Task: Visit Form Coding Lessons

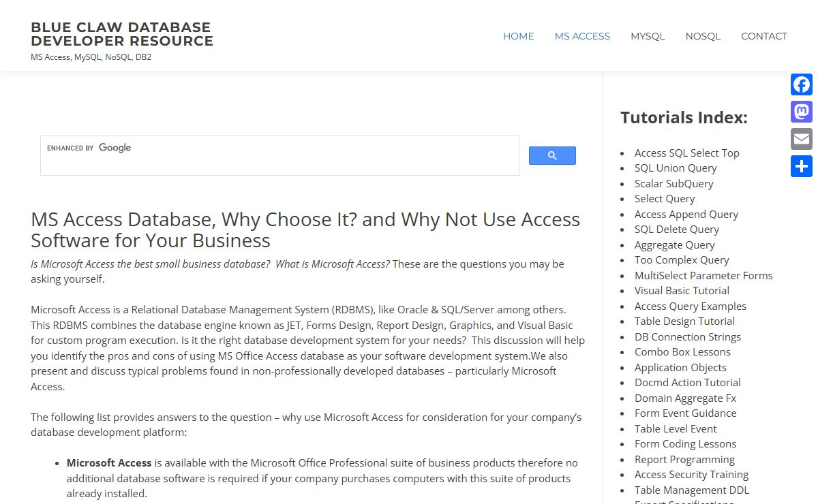Action: (686, 444)
